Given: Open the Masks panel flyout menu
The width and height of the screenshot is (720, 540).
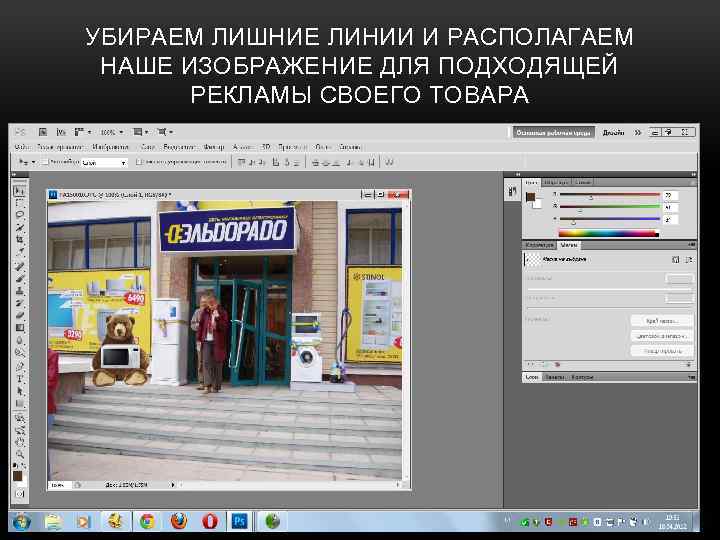Looking at the screenshot, I should (x=691, y=245).
